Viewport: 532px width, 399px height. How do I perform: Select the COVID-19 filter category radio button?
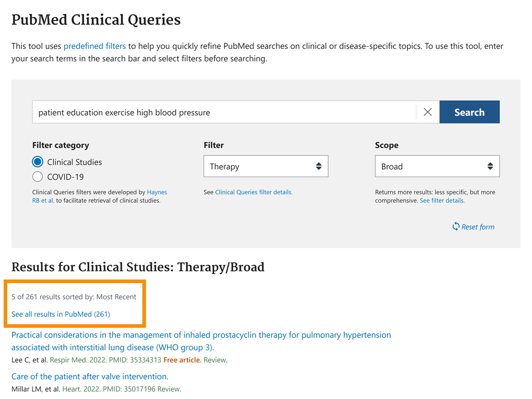coord(37,177)
